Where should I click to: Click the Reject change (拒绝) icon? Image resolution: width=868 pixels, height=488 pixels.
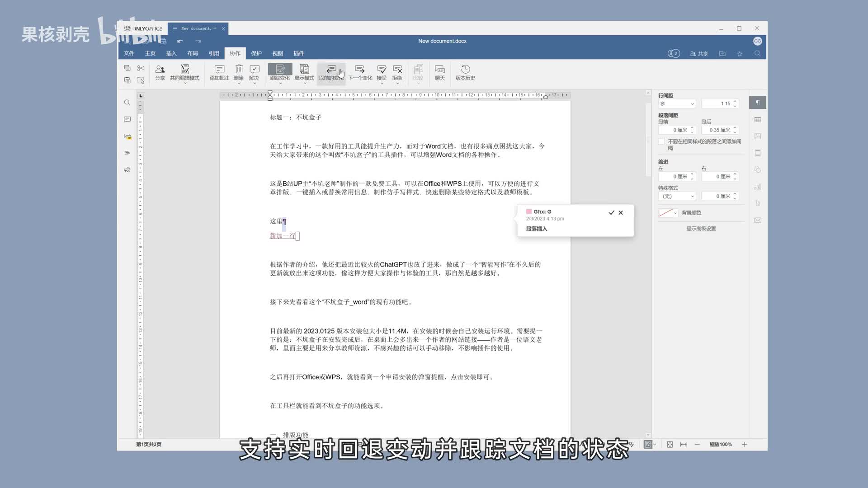(x=397, y=70)
